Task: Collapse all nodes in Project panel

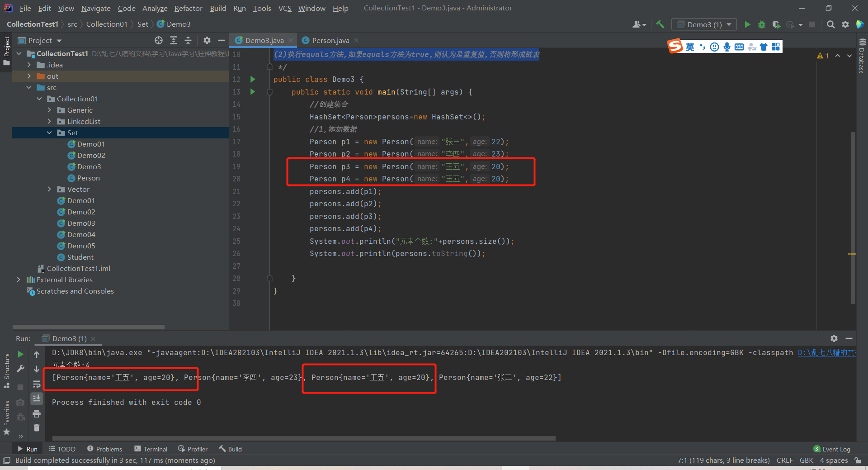Action: [x=188, y=40]
